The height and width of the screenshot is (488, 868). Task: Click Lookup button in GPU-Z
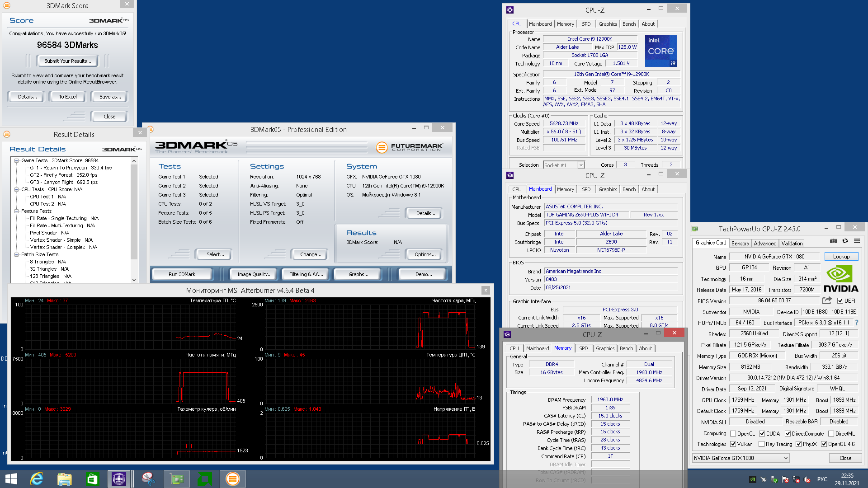point(841,257)
